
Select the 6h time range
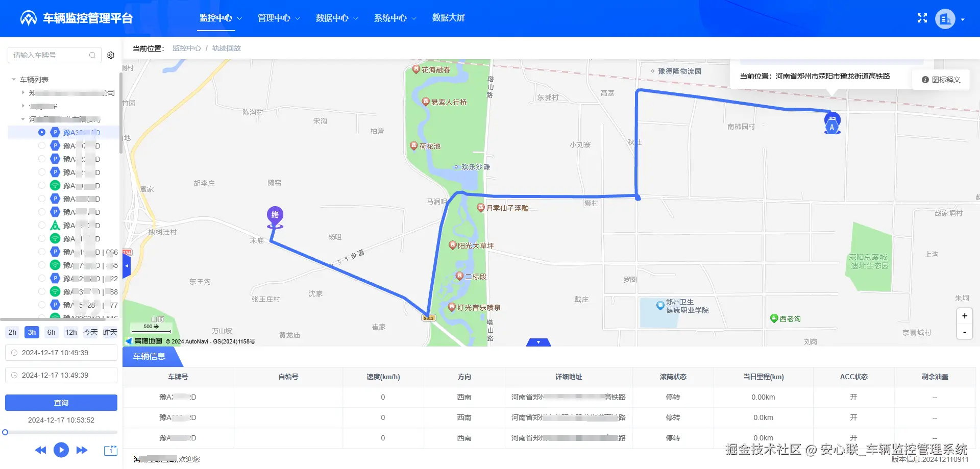(52, 332)
